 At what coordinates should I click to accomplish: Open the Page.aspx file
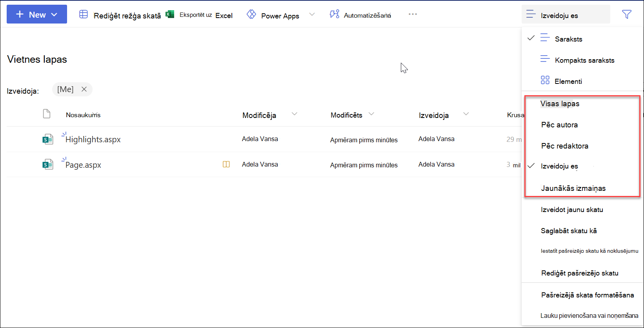coord(83,165)
